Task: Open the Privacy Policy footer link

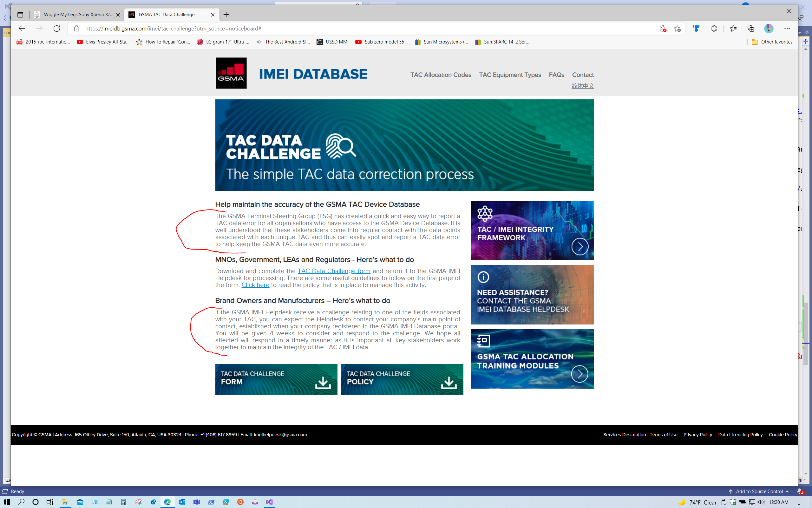Action: pos(697,435)
